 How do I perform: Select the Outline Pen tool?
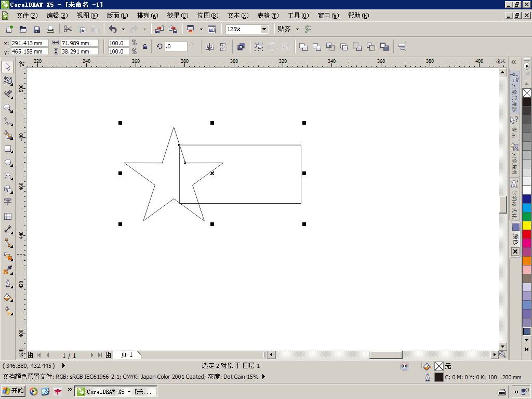click(x=8, y=284)
